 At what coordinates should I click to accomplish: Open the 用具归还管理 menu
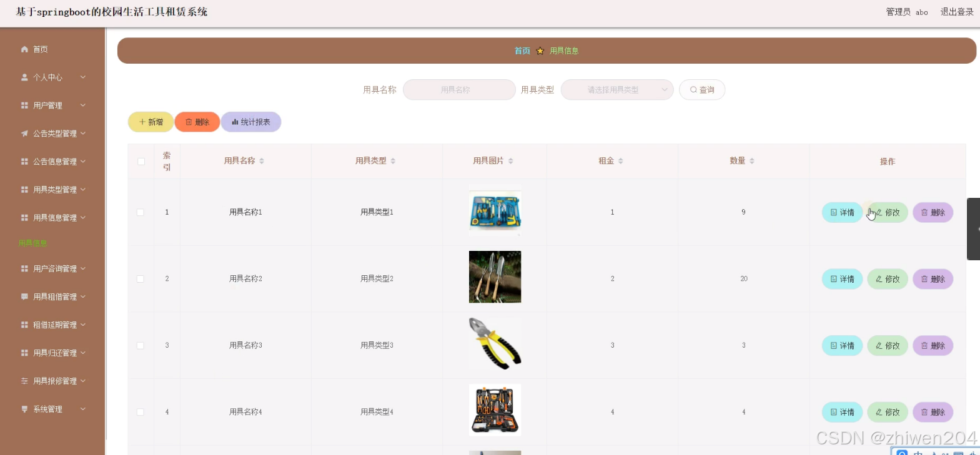52,353
